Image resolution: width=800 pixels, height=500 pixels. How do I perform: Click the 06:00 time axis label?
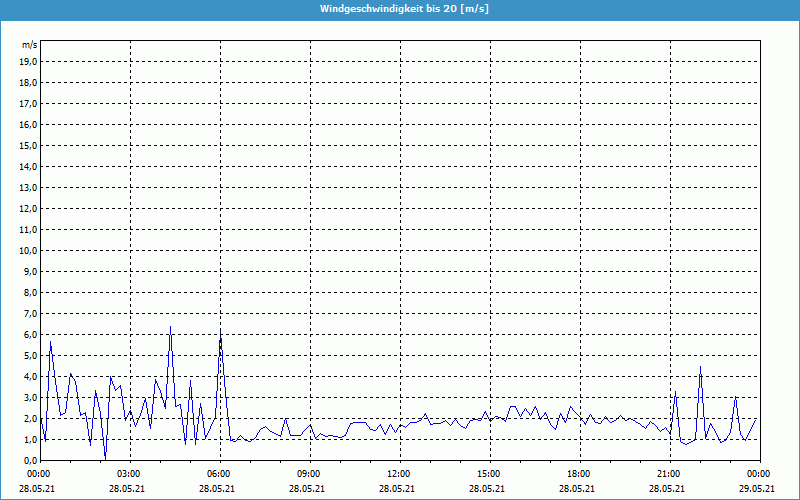219,473
